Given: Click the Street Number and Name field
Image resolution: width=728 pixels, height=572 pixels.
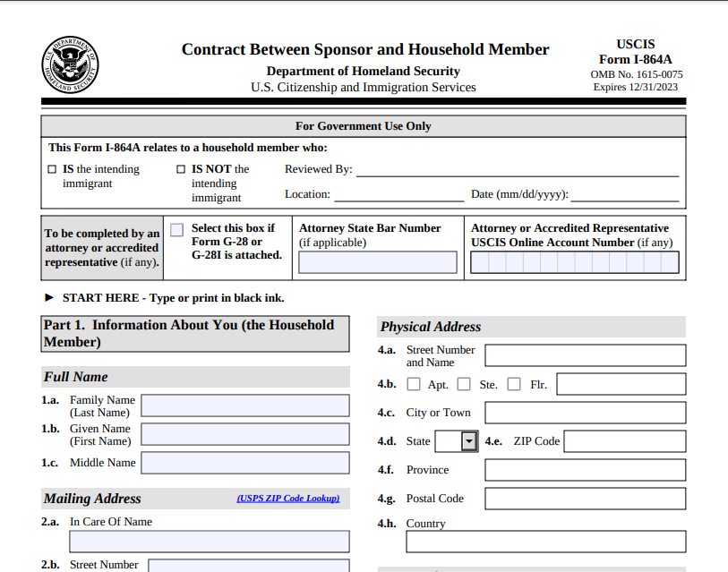Looking at the screenshot, I should (x=584, y=355).
